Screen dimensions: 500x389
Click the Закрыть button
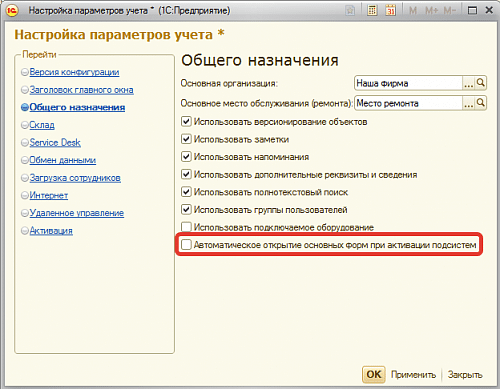click(465, 375)
